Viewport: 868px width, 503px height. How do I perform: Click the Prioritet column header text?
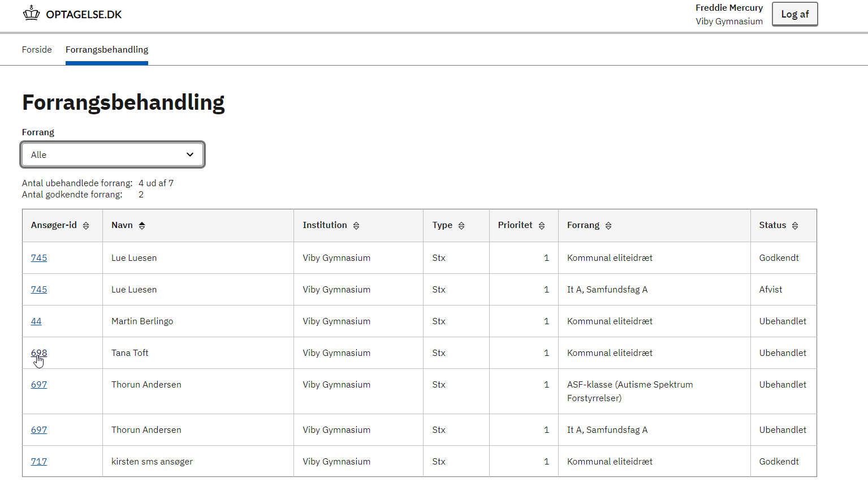[515, 225]
